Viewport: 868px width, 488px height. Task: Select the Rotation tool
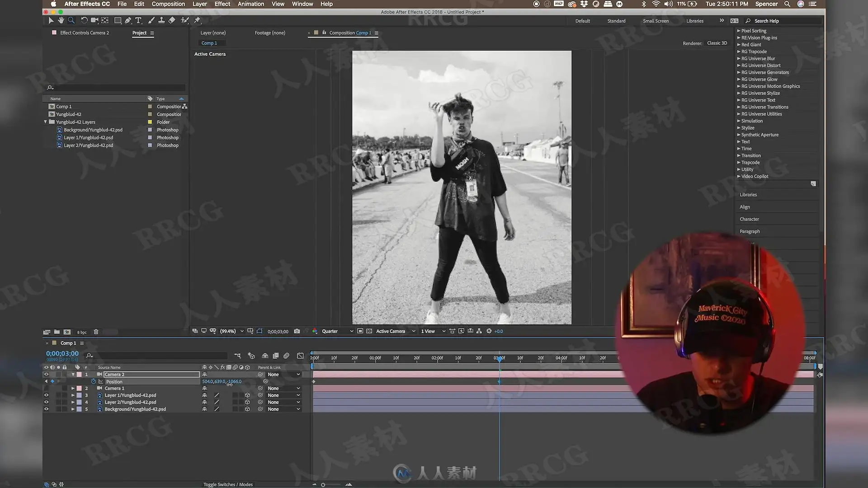(x=84, y=20)
